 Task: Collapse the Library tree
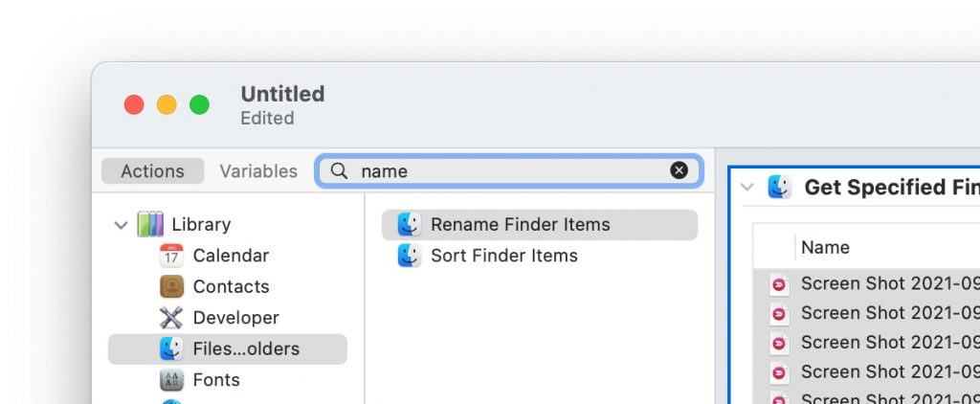(x=122, y=225)
